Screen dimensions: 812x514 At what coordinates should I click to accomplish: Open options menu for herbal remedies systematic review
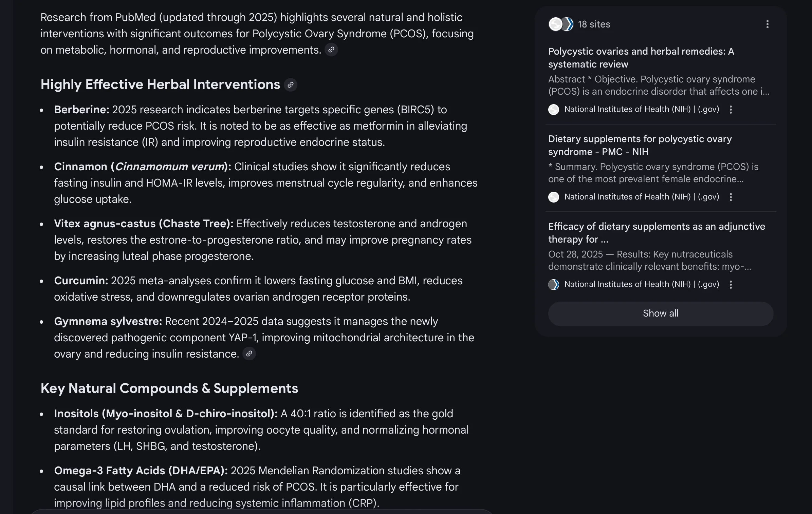tap(731, 110)
